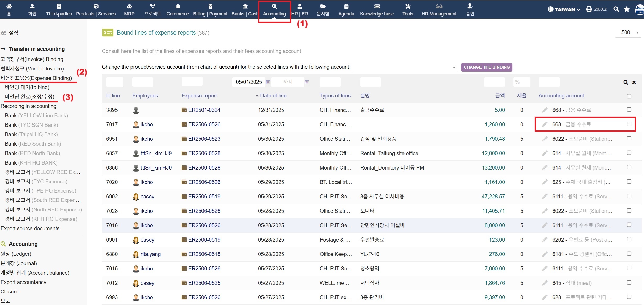
Task: Open calendar picker next to 05/01/2025
Action: tap(268, 82)
